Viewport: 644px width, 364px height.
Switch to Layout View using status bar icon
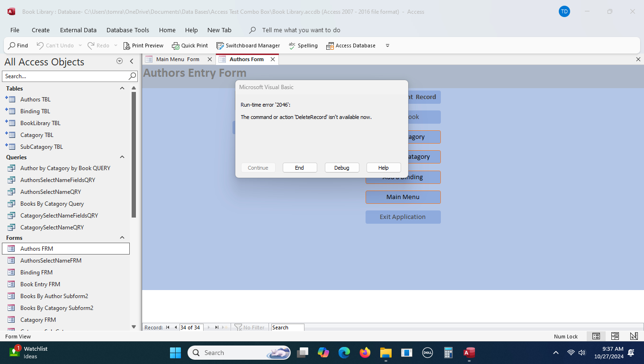click(x=615, y=336)
